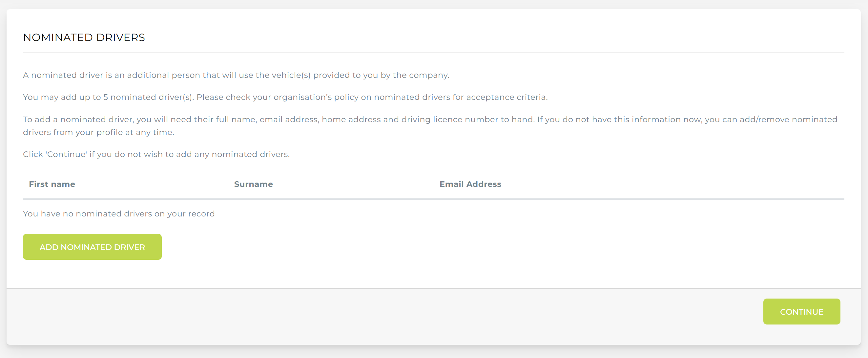The image size is (868, 358).
Task: Click the Nominated Drivers page heading
Action: tap(84, 37)
